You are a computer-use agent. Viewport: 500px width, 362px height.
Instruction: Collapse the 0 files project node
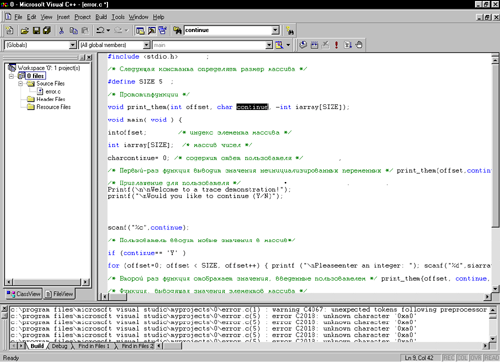point(12,76)
